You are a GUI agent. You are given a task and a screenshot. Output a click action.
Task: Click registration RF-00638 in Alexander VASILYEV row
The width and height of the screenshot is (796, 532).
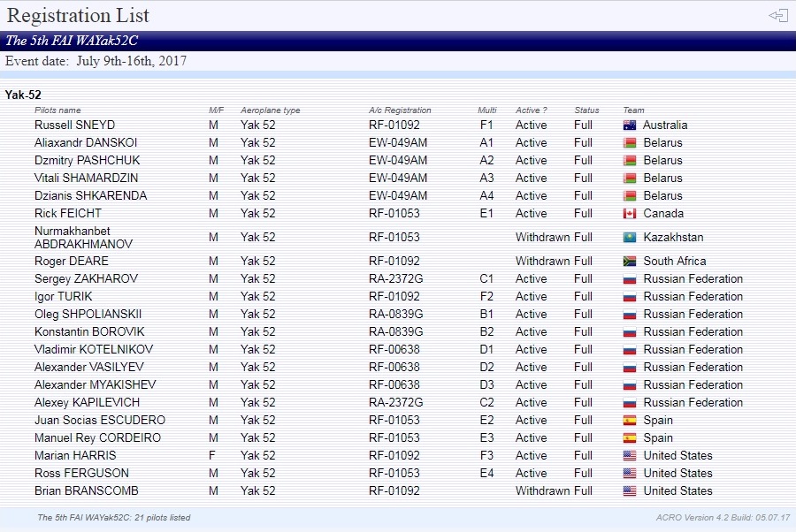394,367
